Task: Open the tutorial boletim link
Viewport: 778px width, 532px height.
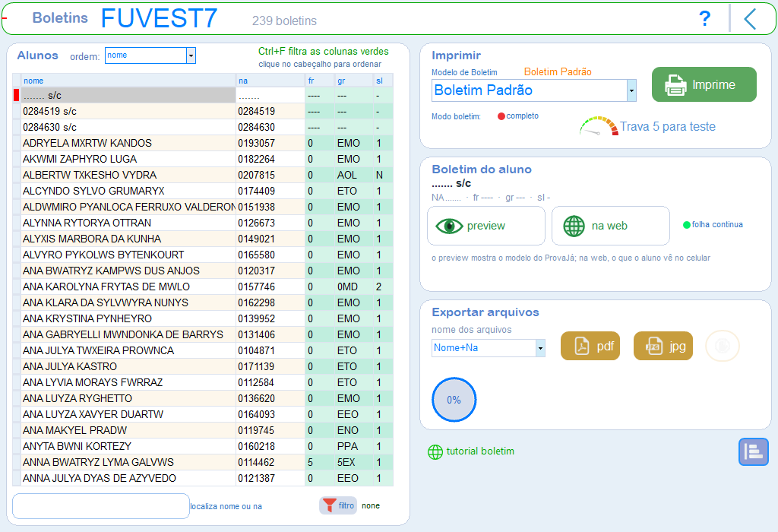Action: [471, 451]
